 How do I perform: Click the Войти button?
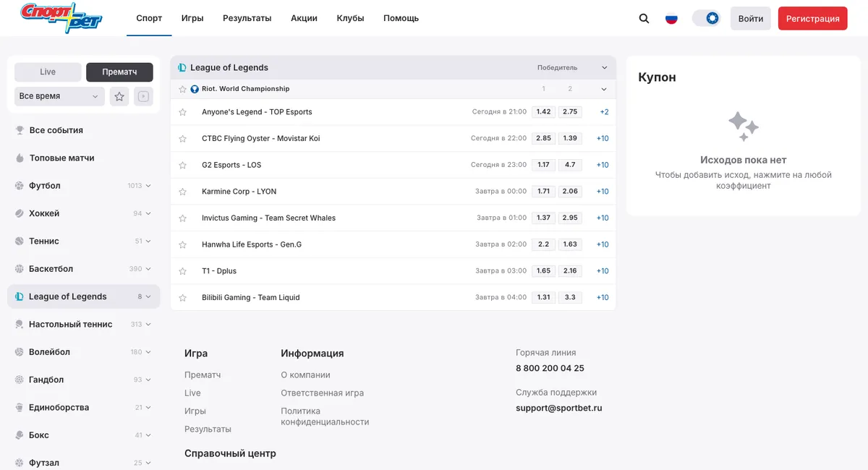pos(751,18)
